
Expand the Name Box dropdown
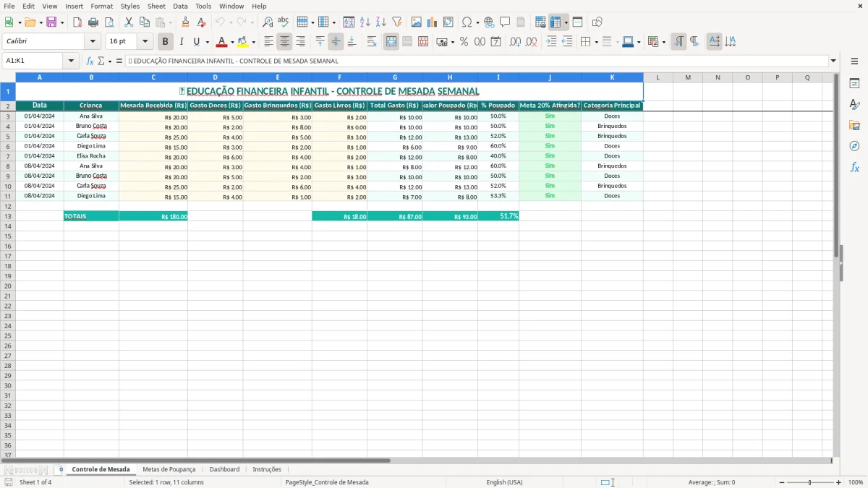[x=71, y=61]
